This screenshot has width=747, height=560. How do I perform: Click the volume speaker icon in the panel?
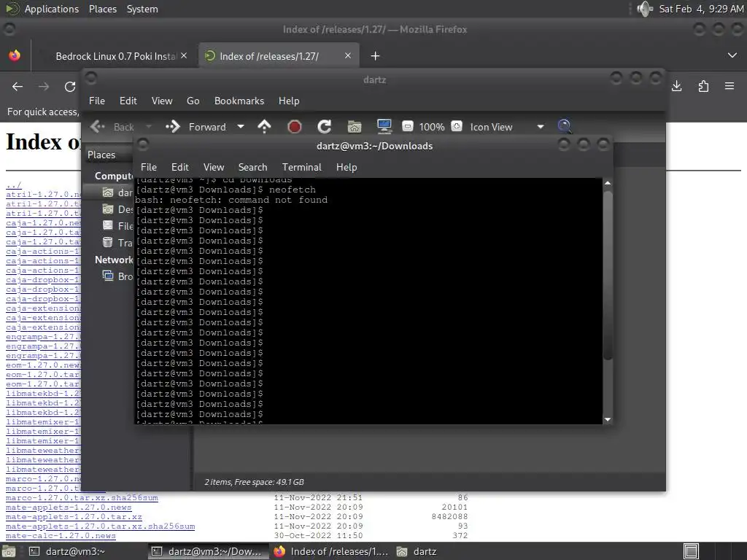pos(645,9)
